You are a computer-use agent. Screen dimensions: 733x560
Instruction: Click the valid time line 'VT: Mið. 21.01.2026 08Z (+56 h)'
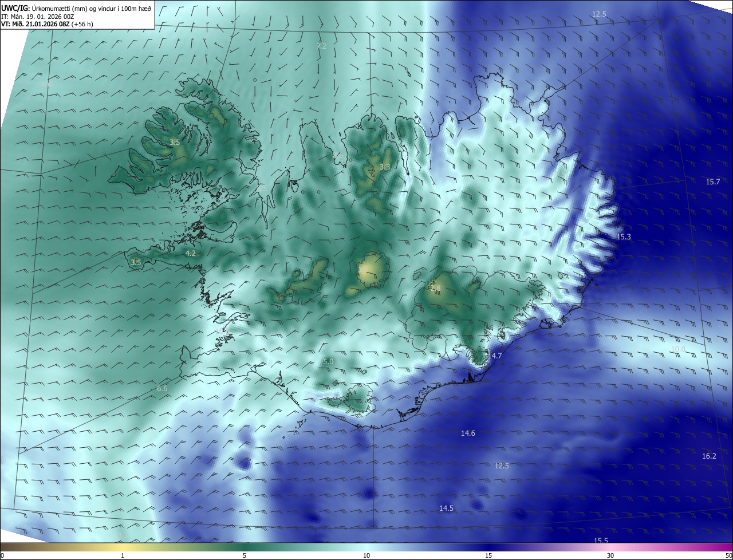tap(48, 25)
